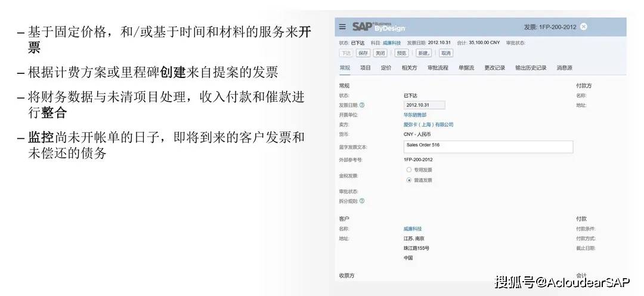Switch to the 消息源 tab
Viewport: 644px width, 296px height.
564,68
